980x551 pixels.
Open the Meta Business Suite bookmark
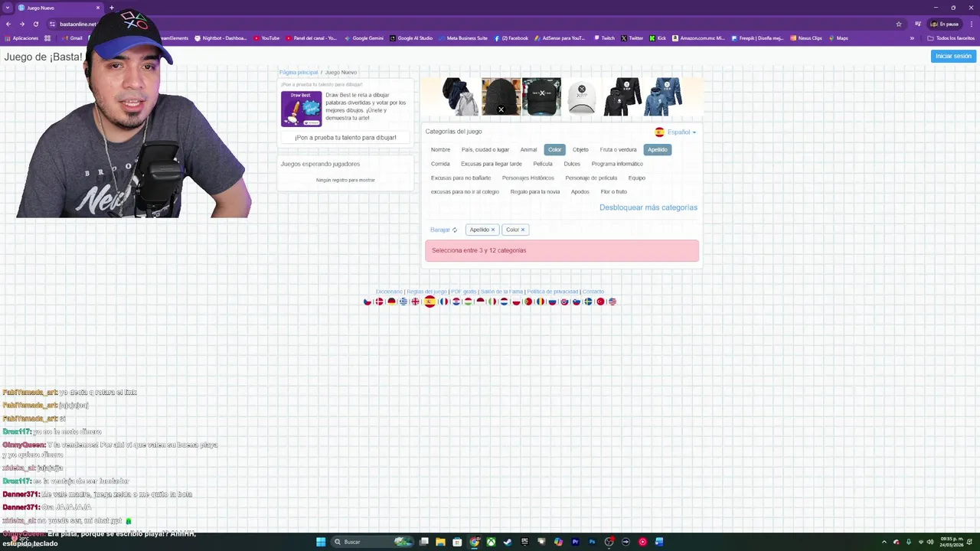(x=462, y=38)
